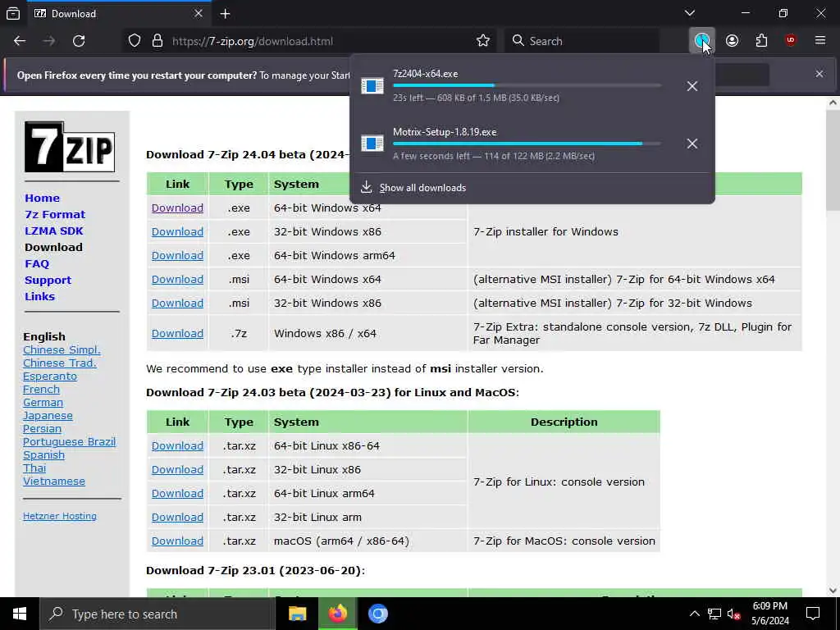Image resolution: width=840 pixels, height=630 pixels.
Task: Open the muted volume tray icon
Action: tap(733, 614)
